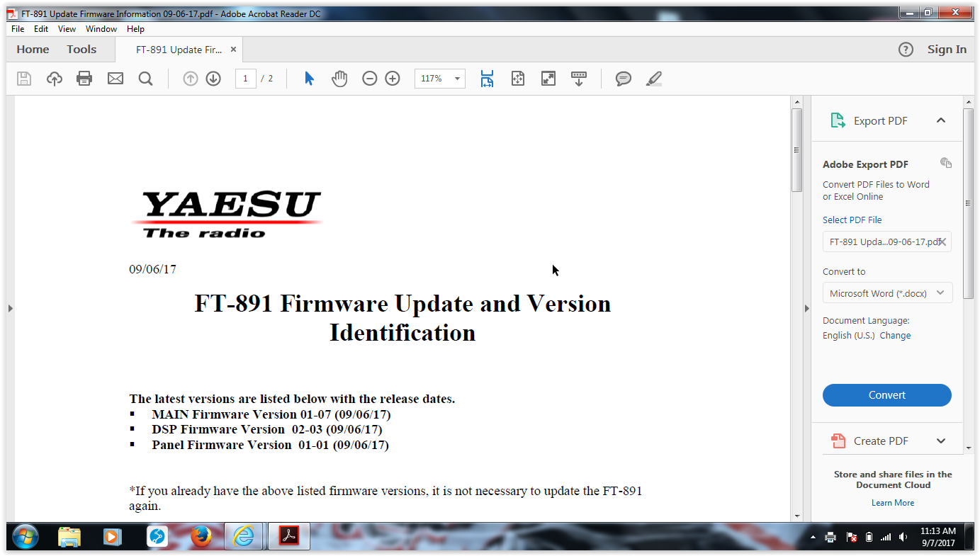Open the 117% zoom level dropdown
The height and width of the screenshot is (556, 980).
[x=457, y=79]
